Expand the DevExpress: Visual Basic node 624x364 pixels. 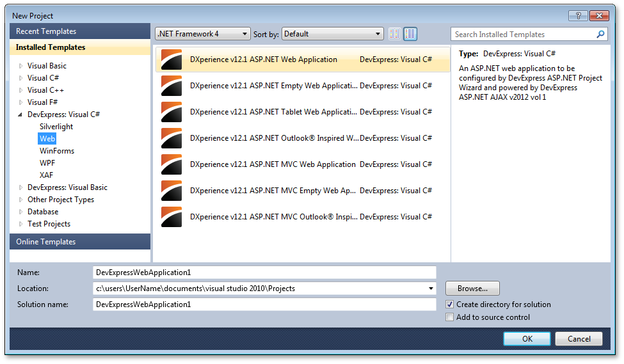click(x=20, y=187)
